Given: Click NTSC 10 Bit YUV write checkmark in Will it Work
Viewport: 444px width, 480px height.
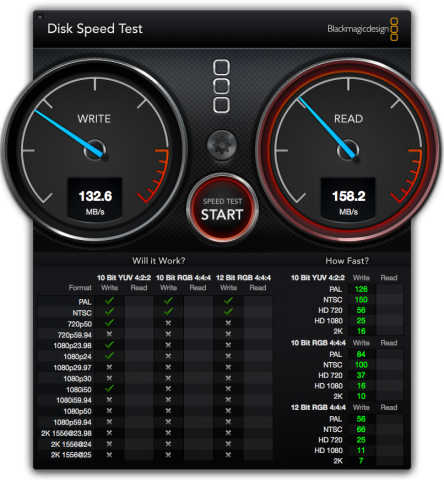Looking at the screenshot, I should pyautogui.click(x=109, y=312).
